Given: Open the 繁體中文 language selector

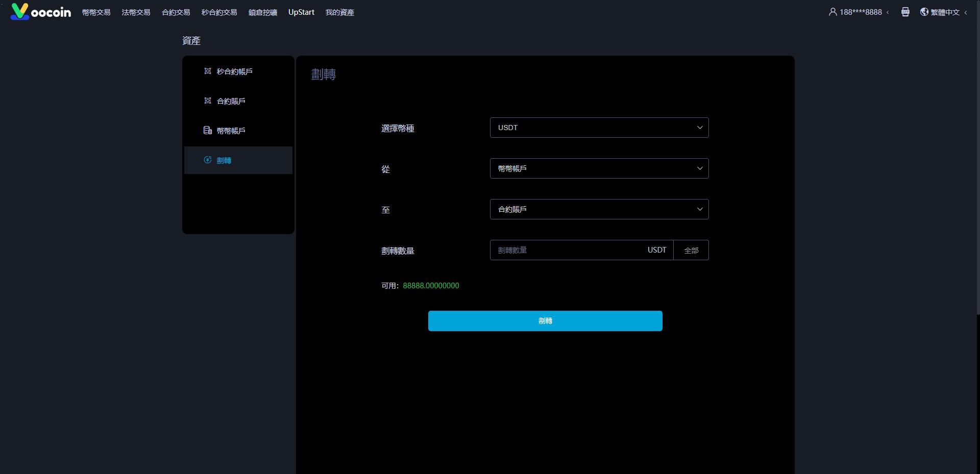Looking at the screenshot, I should tap(945, 12).
